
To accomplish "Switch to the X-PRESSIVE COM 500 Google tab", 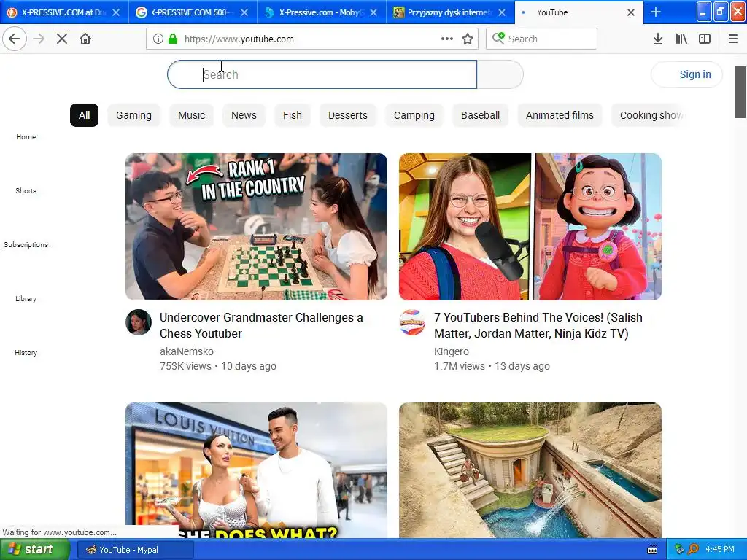I will coord(193,12).
